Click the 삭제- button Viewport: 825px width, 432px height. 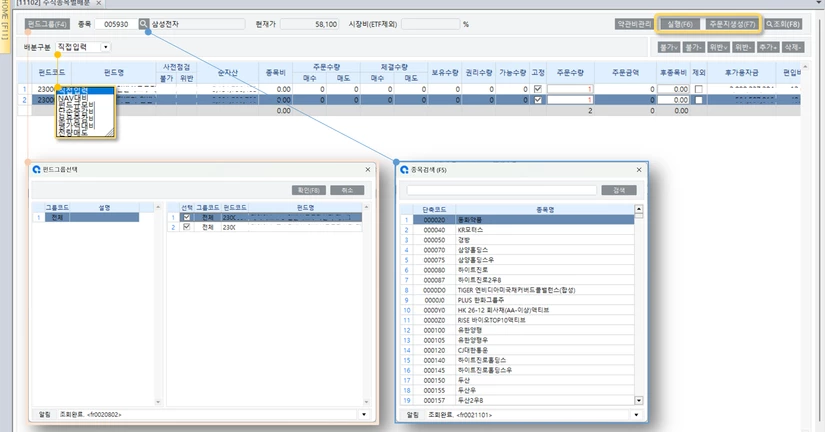point(792,47)
